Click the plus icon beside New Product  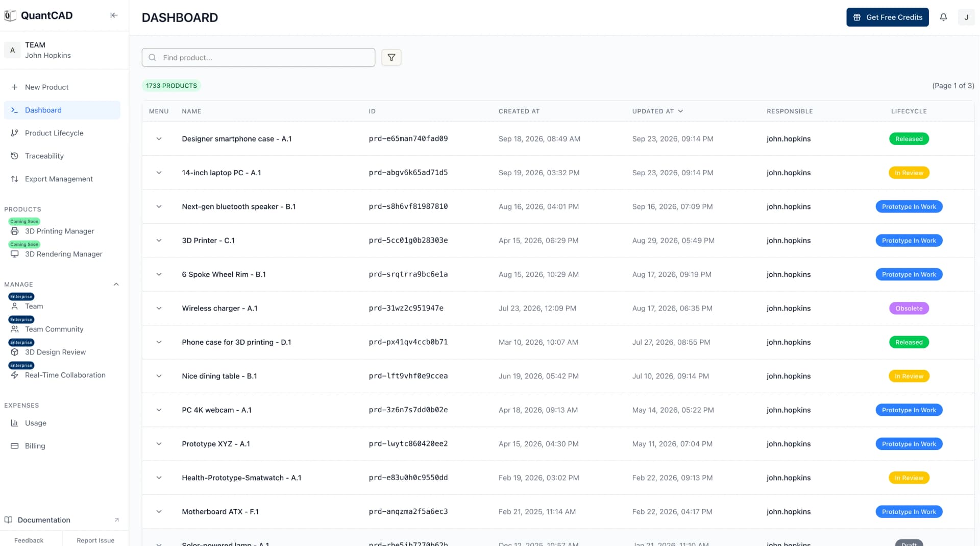point(15,87)
